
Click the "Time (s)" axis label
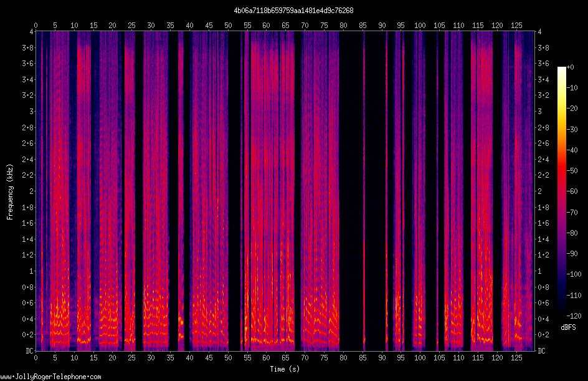285,369
